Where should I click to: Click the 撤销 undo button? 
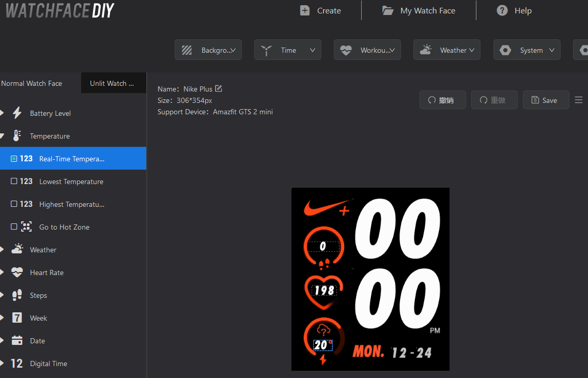click(x=442, y=100)
